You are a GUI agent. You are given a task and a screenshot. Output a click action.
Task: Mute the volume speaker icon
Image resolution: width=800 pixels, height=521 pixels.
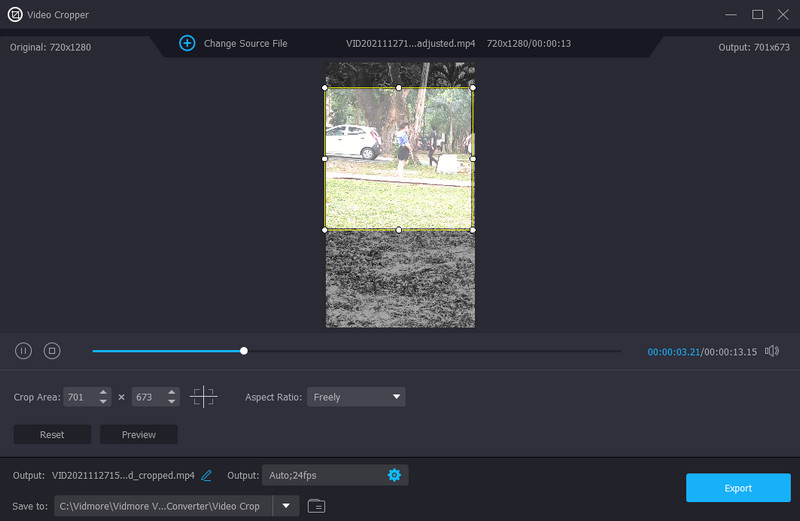pyautogui.click(x=771, y=351)
